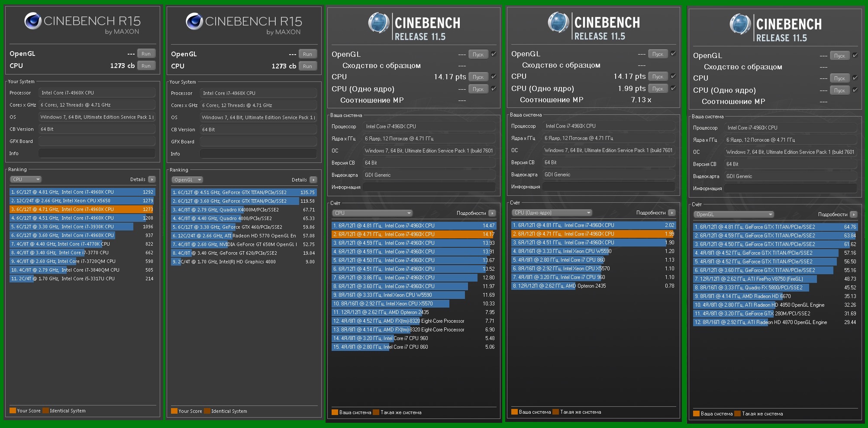Select highlighted orange row scoring 1.99 in single-core ranking
Screen dimensions: 868x428
point(594,234)
